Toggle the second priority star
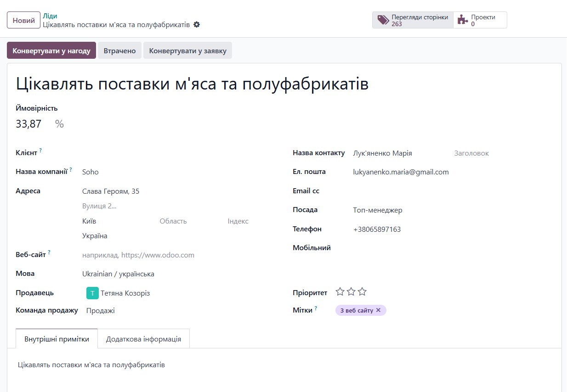The width and height of the screenshot is (567, 392). [351, 291]
